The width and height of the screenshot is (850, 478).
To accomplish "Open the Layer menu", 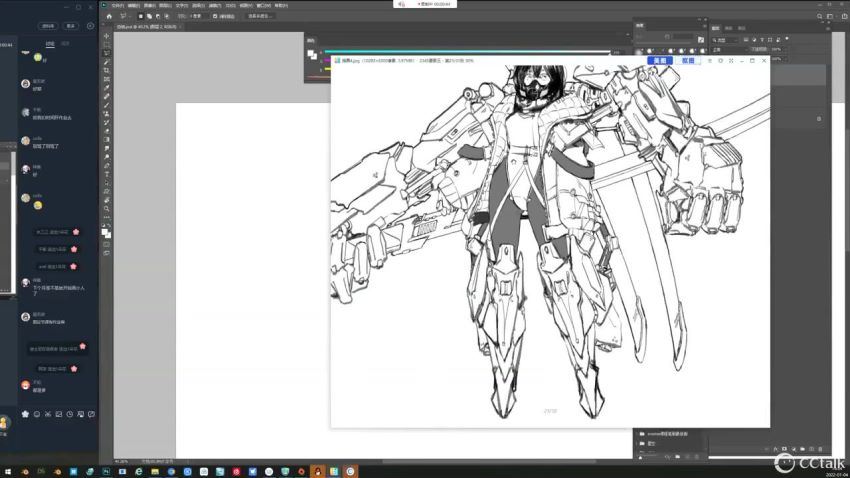I will 165,5.
